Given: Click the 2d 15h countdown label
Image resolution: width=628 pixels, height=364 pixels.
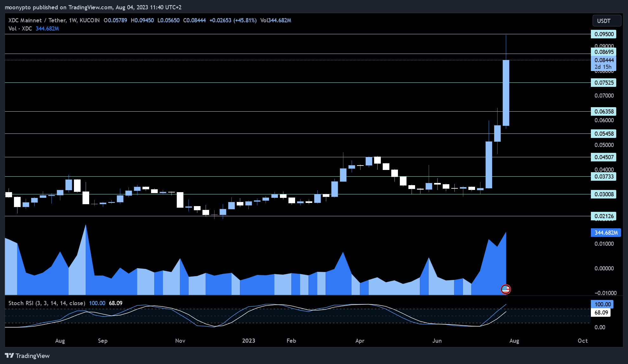Looking at the screenshot, I should (x=604, y=67).
